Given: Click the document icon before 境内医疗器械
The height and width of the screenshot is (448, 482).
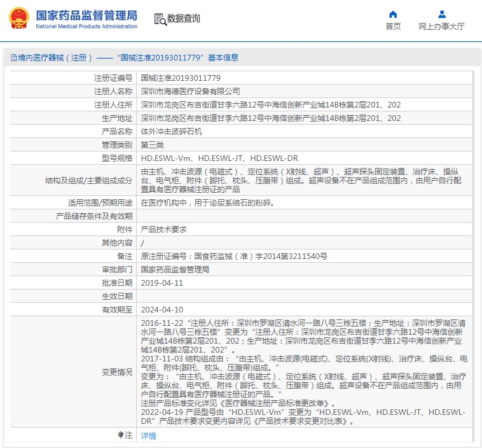Looking at the screenshot, I should pos(14,57).
